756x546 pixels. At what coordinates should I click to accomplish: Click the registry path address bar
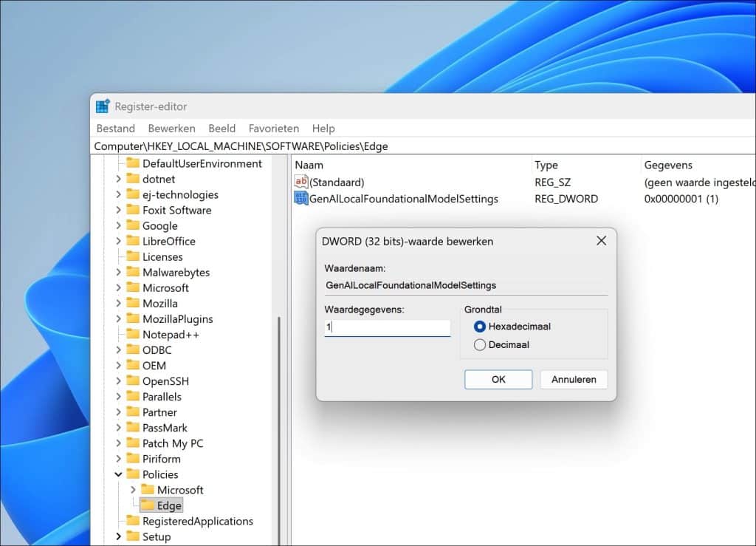pos(425,146)
